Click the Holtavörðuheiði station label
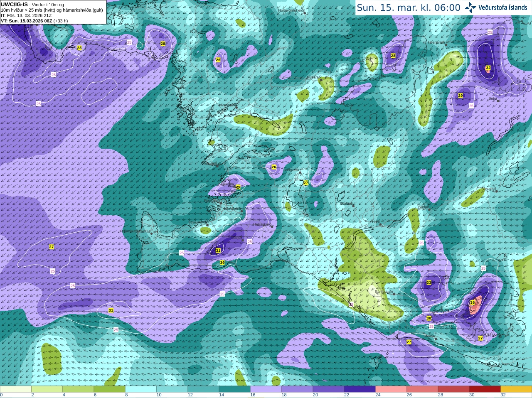The height and width of the screenshot is (398, 532). point(291,10)
